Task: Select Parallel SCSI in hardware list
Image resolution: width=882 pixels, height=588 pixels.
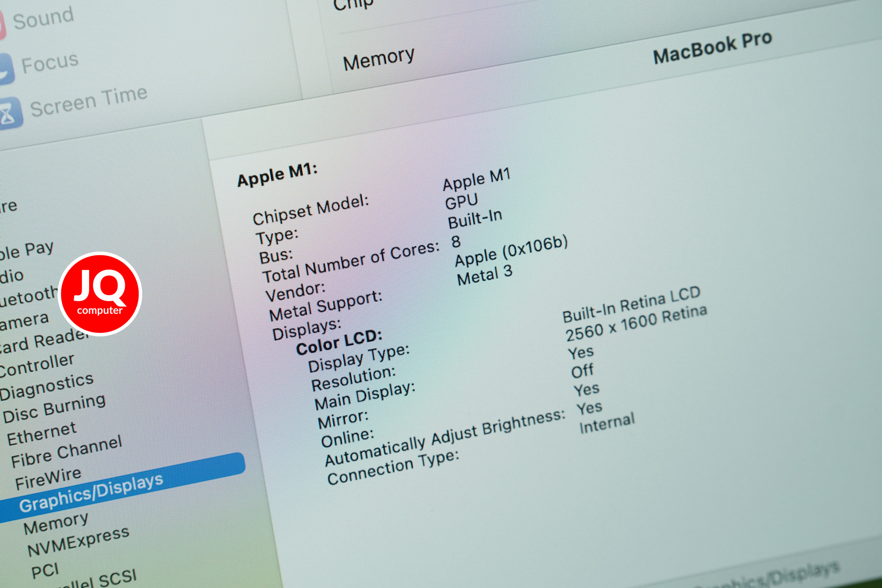Action: (x=97, y=580)
